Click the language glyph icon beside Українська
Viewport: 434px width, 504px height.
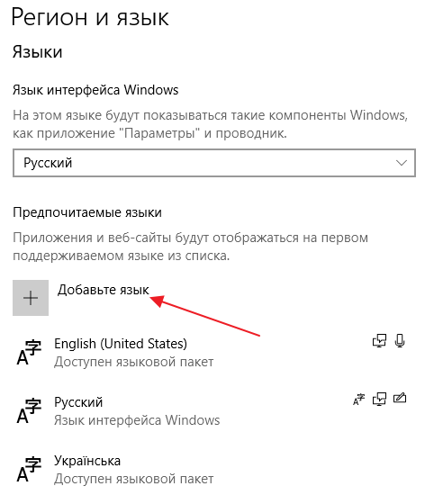coord(29,469)
